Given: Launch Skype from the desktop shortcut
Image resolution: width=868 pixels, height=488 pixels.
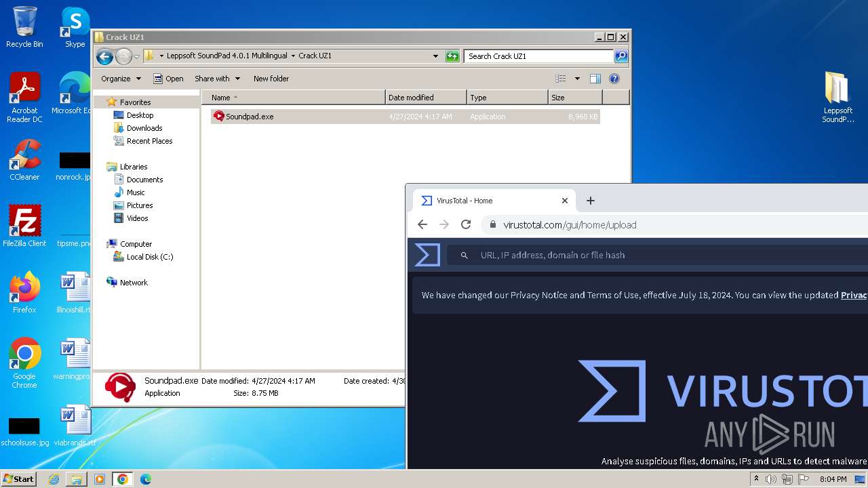Looking at the screenshot, I should pos(75,27).
